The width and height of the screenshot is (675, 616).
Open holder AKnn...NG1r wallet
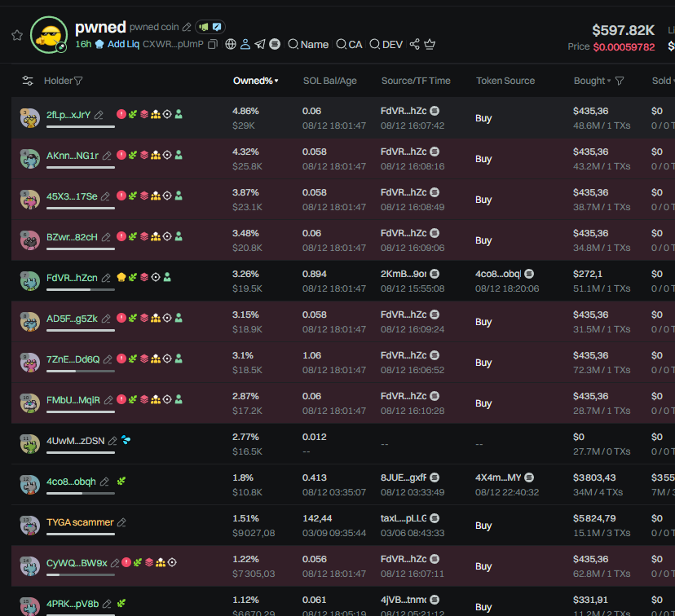tap(73, 156)
